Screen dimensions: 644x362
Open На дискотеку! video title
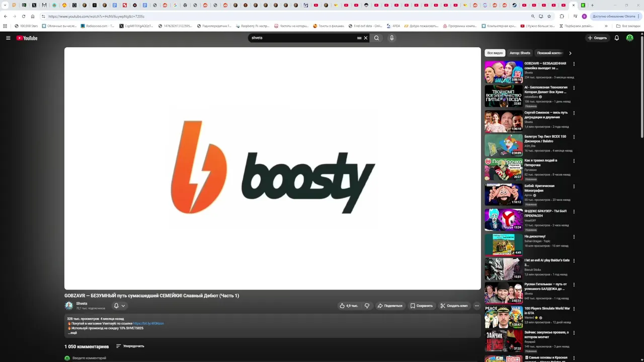point(535,236)
